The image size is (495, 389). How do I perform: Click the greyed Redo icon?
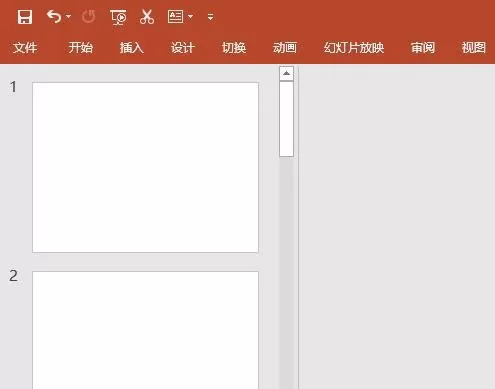pyautogui.click(x=88, y=17)
